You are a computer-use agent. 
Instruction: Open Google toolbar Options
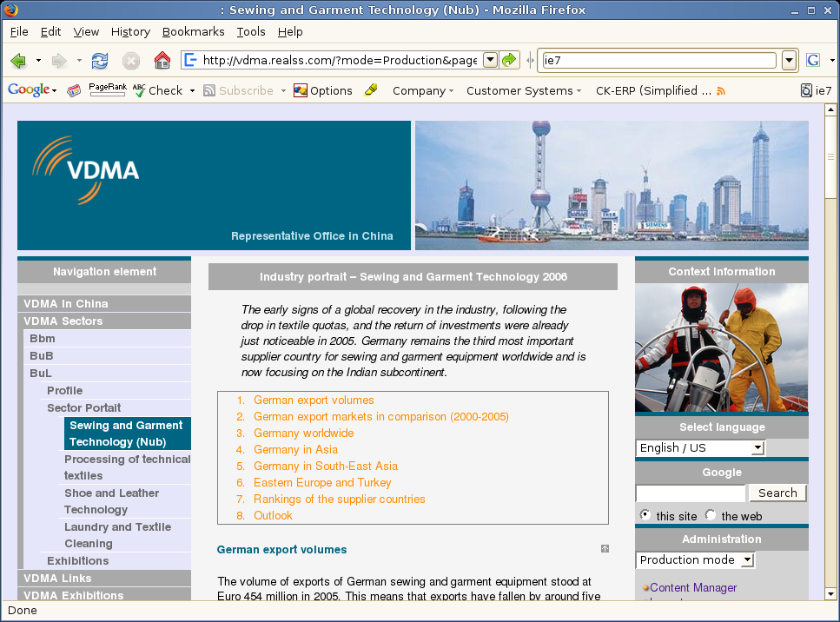pyautogui.click(x=323, y=90)
